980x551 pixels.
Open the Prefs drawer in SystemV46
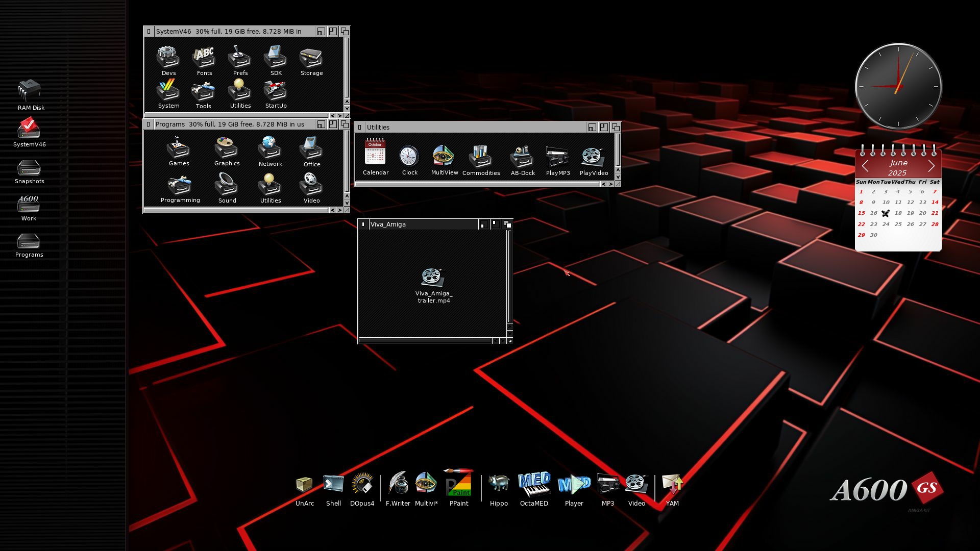click(x=239, y=58)
